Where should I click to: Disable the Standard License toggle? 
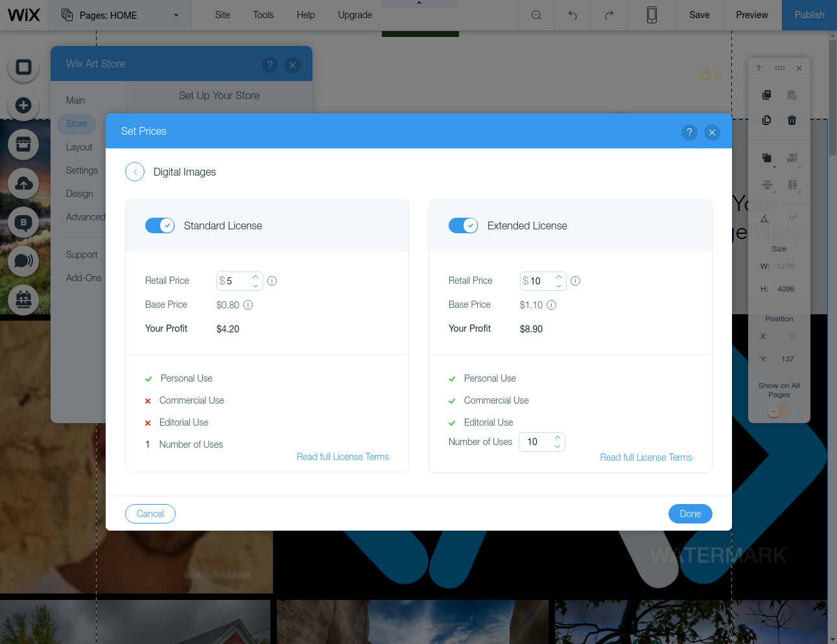(160, 225)
